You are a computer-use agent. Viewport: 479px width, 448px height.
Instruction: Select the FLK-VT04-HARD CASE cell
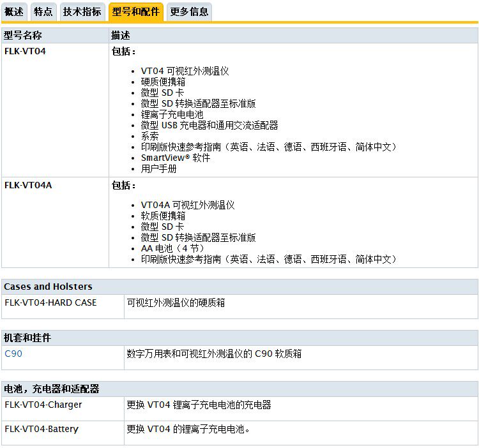click(63, 307)
